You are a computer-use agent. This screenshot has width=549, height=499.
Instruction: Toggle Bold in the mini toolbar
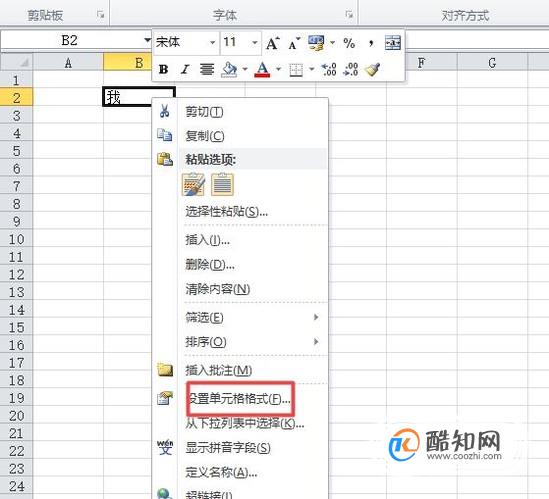pyautogui.click(x=163, y=69)
